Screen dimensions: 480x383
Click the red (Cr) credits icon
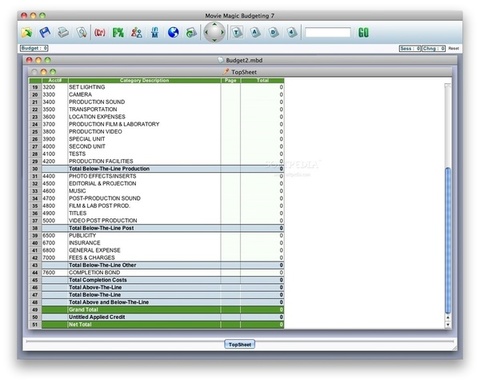(100, 32)
